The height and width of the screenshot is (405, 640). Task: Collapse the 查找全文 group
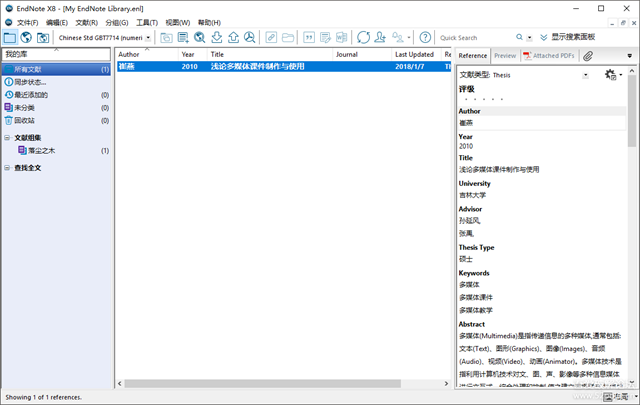[7, 167]
